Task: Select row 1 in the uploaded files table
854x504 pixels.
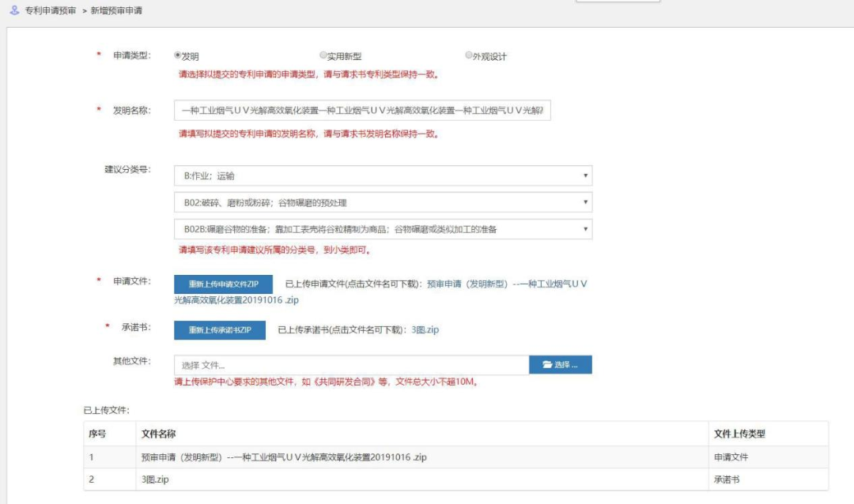Action: pos(316,457)
